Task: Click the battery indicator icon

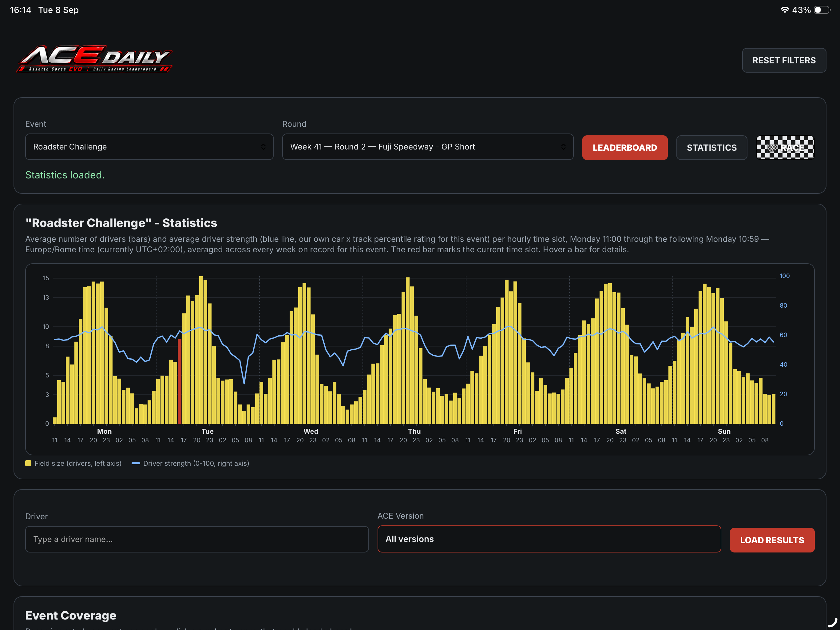Action: tap(822, 10)
